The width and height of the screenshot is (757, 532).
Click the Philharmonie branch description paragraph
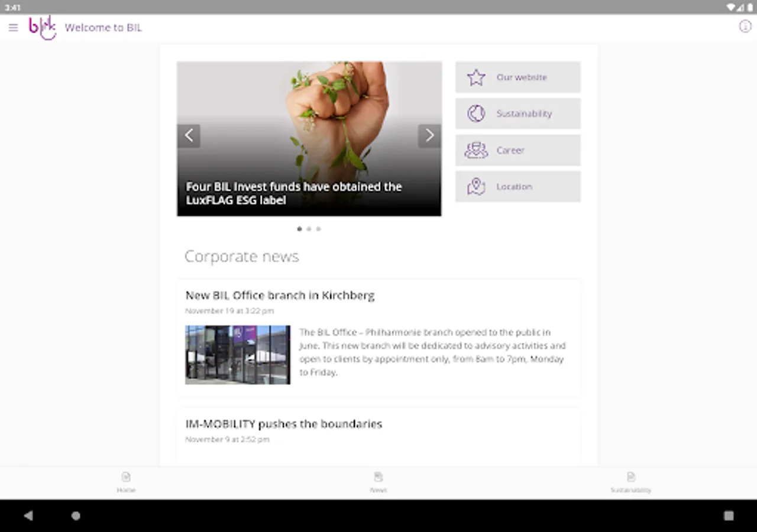tap(433, 352)
